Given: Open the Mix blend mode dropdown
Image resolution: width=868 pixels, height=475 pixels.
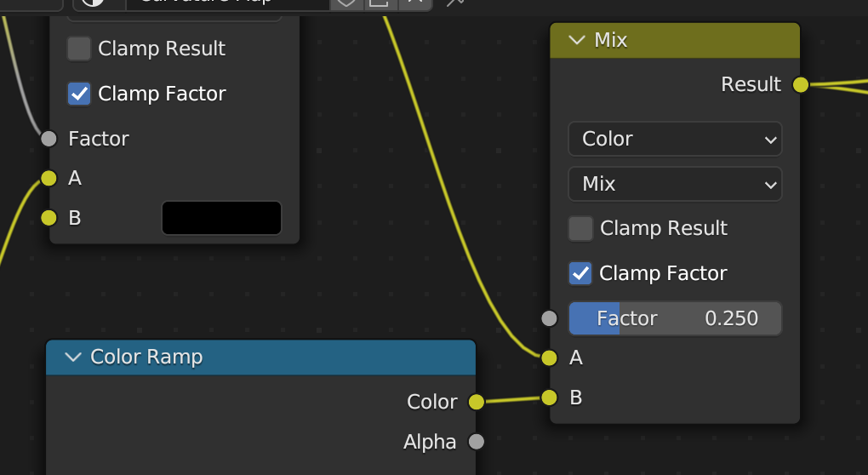Looking at the screenshot, I should point(674,184).
